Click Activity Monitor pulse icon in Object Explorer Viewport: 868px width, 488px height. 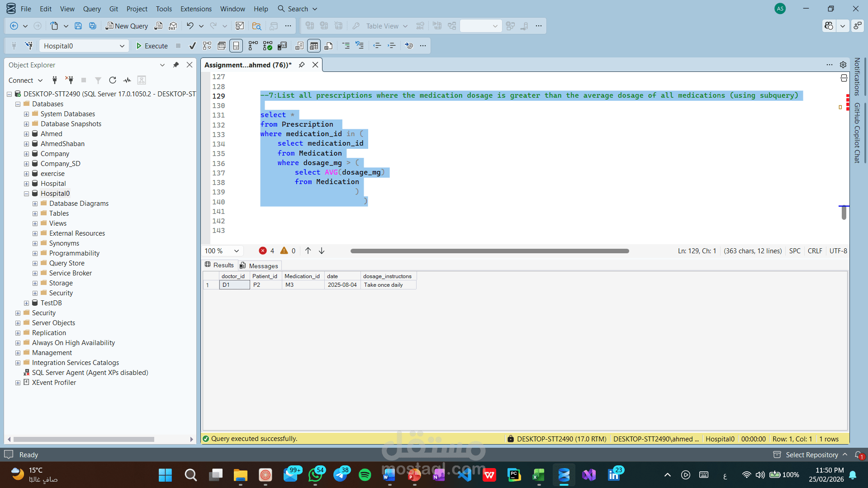(x=127, y=80)
